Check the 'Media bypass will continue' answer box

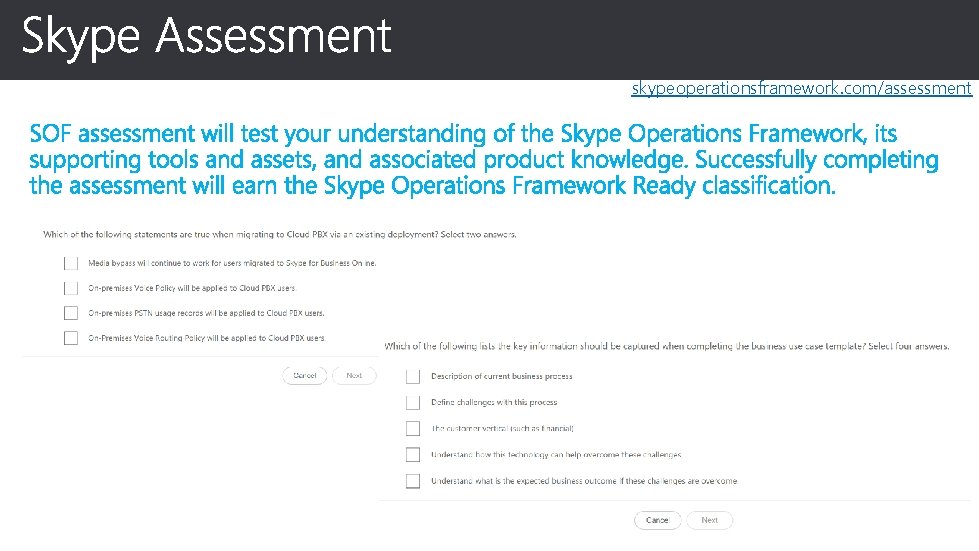point(70,263)
